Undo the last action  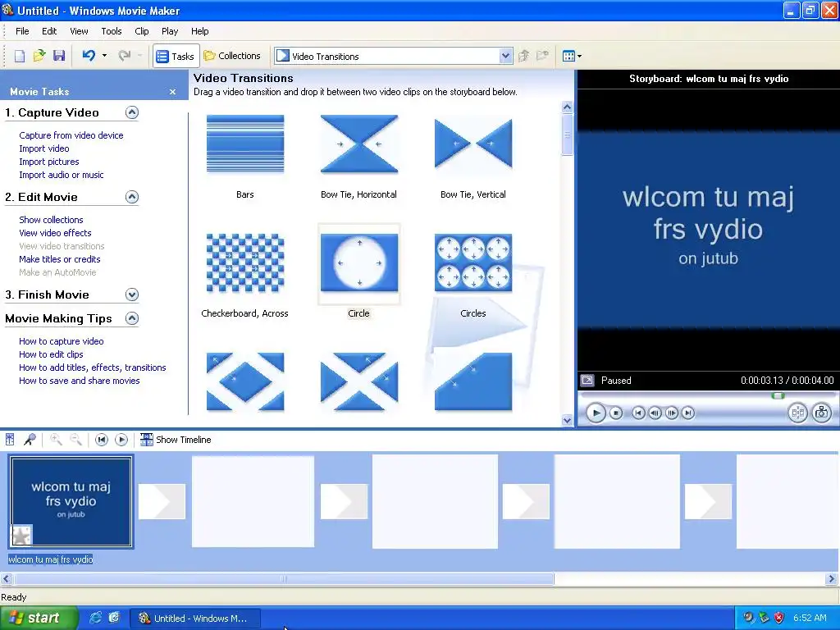(89, 55)
